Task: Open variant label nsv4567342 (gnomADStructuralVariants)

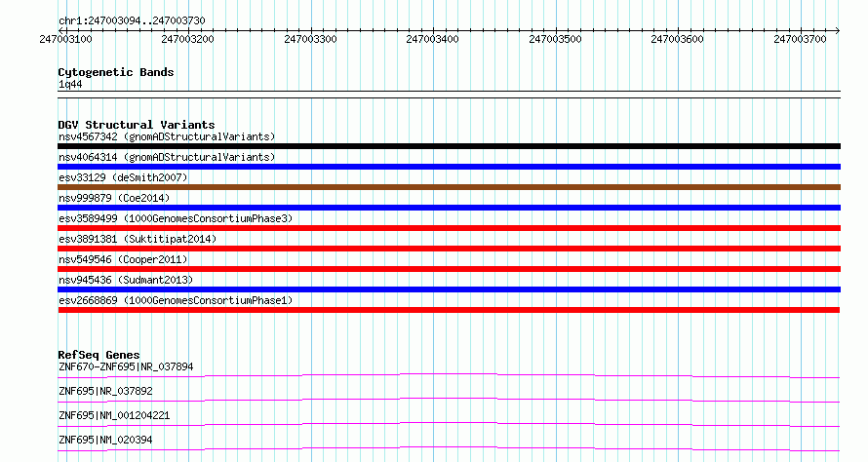Action: click(167, 136)
